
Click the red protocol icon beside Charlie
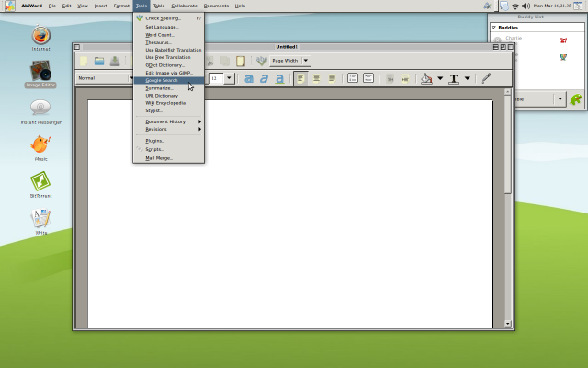click(x=563, y=40)
